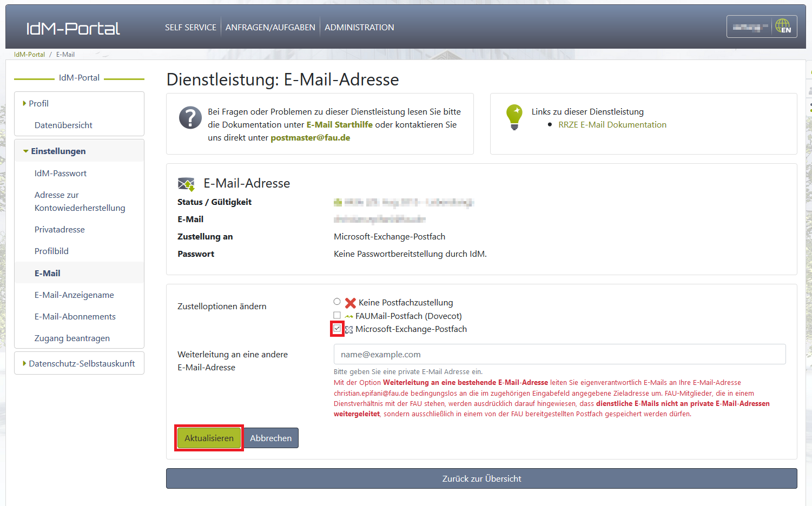Click the Microsoft-Exchange-Postfach icon
Viewport: 812px width, 506px height.
click(x=349, y=329)
